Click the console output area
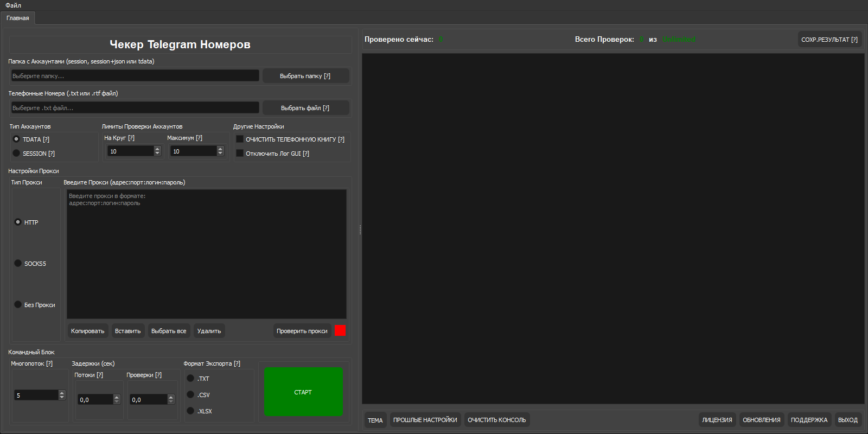 613,228
